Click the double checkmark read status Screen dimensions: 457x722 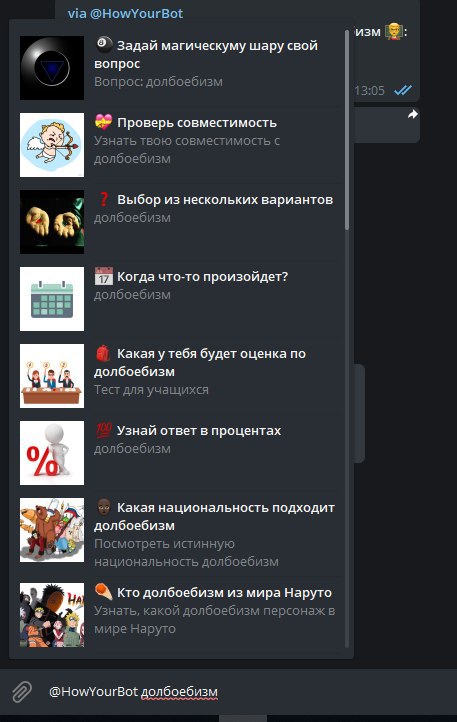click(403, 90)
